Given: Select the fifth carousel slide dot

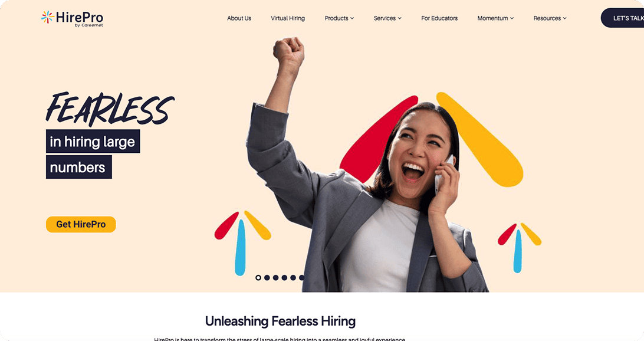Looking at the screenshot, I should [x=293, y=278].
